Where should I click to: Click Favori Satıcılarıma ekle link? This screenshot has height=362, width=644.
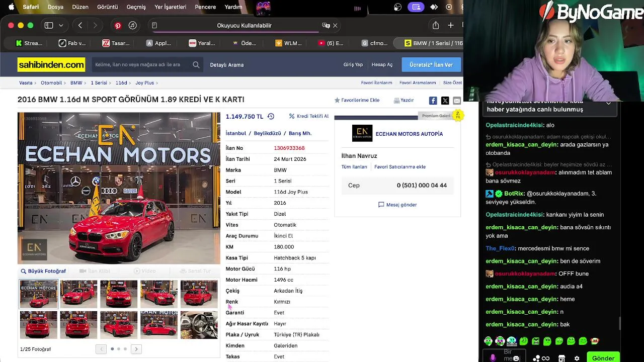[x=400, y=167]
